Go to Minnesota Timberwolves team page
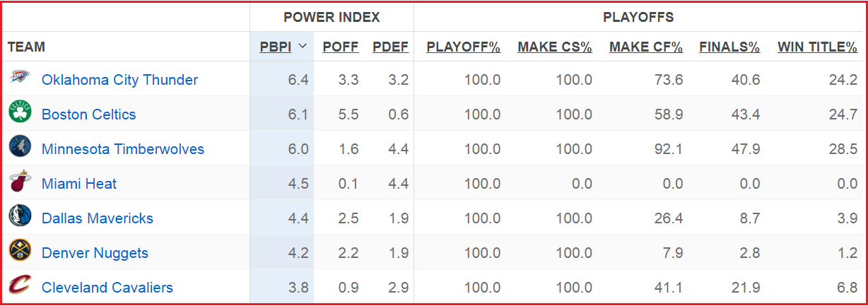The height and width of the screenshot is (306, 868). pos(123,149)
